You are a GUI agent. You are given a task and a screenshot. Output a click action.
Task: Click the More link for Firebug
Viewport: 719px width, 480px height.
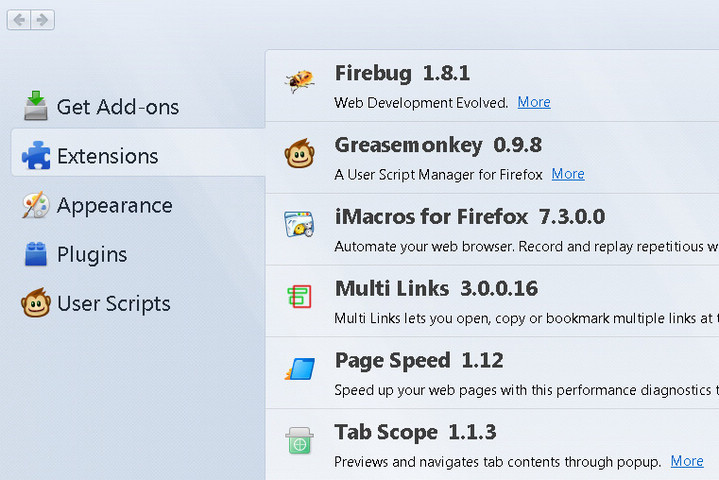point(534,102)
